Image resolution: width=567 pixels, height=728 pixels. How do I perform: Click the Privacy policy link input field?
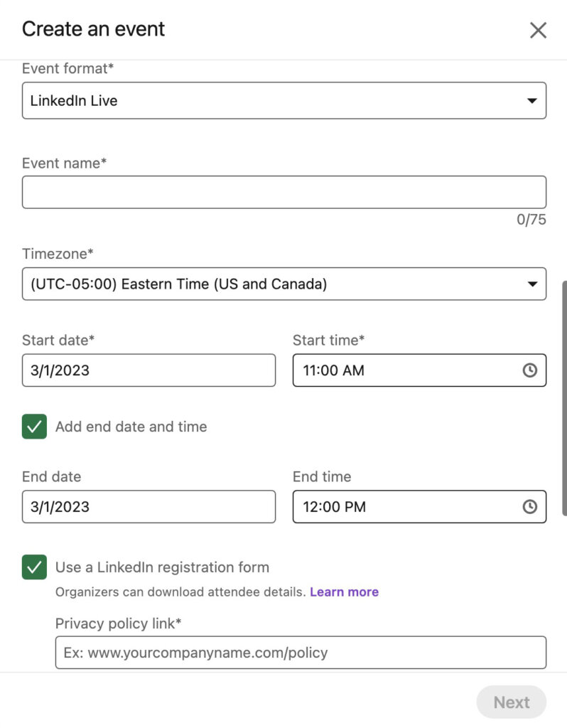[x=301, y=653]
